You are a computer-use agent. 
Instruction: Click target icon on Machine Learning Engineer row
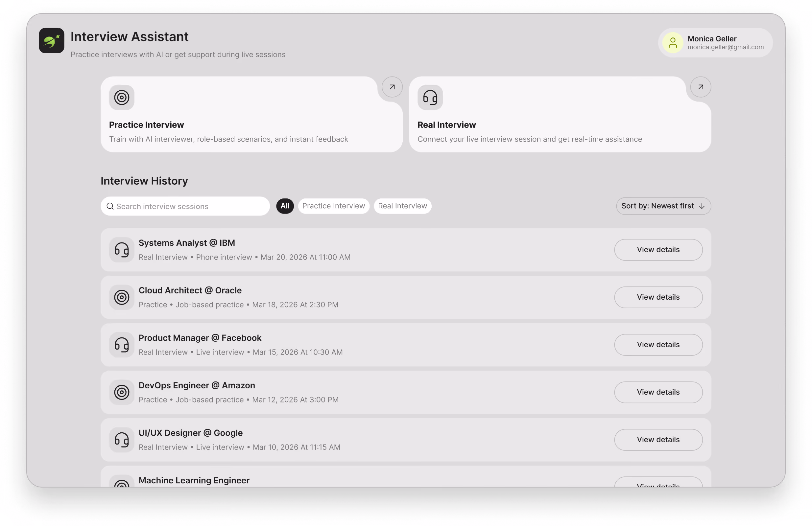tap(121, 481)
